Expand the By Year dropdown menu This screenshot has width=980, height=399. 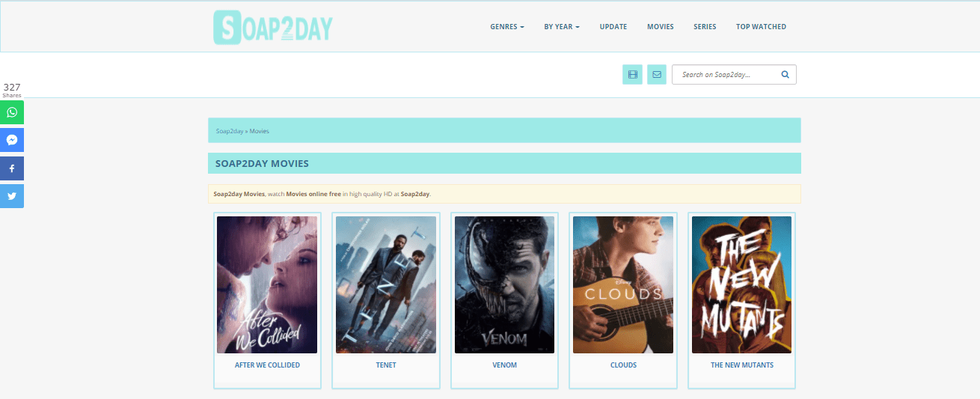pyautogui.click(x=562, y=27)
